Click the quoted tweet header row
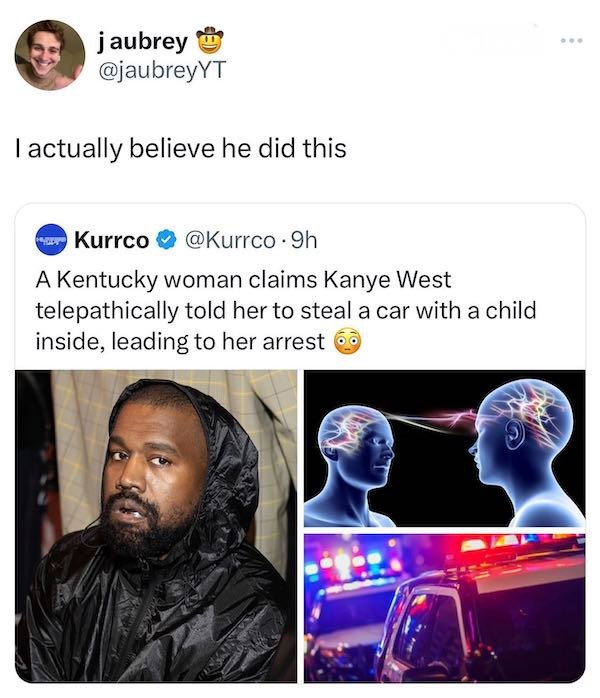The height and width of the screenshot is (698, 600). pos(176,240)
